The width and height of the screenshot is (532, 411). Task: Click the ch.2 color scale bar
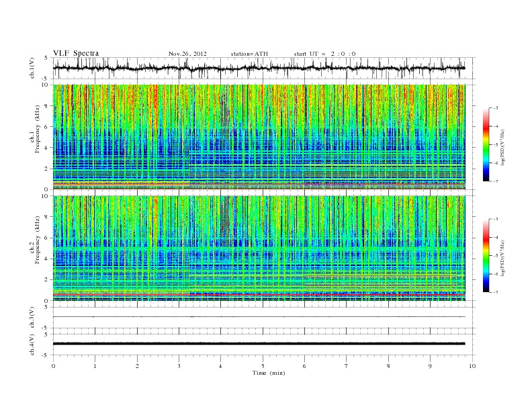pyautogui.click(x=486, y=256)
